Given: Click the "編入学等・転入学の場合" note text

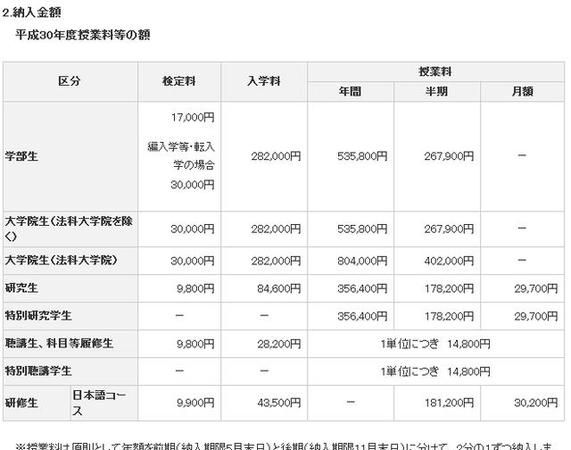Looking at the screenshot, I should [x=181, y=156].
